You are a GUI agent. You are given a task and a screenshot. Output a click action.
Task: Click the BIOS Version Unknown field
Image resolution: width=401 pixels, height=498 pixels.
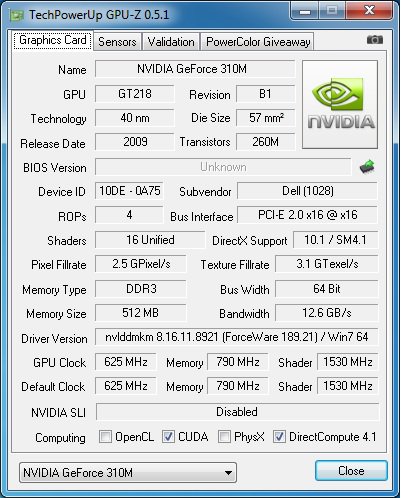click(223, 167)
